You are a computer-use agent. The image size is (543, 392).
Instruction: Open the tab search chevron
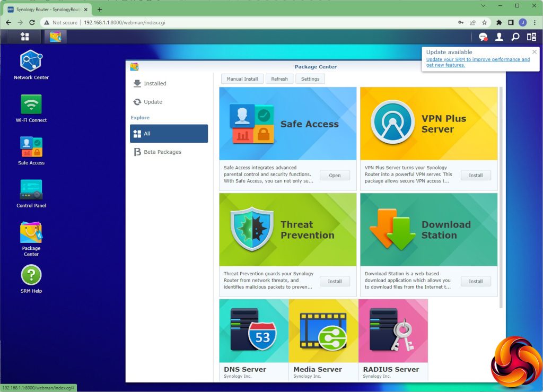483,5
